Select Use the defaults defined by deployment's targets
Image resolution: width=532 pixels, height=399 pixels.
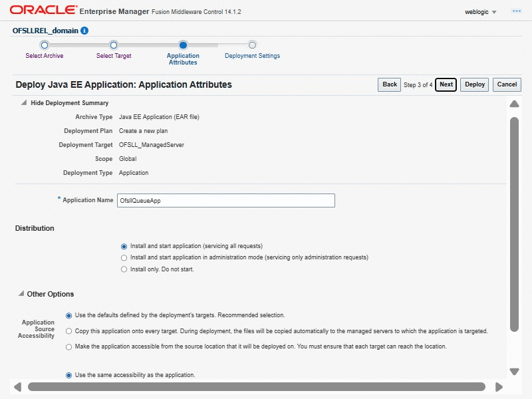click(69, 315)
